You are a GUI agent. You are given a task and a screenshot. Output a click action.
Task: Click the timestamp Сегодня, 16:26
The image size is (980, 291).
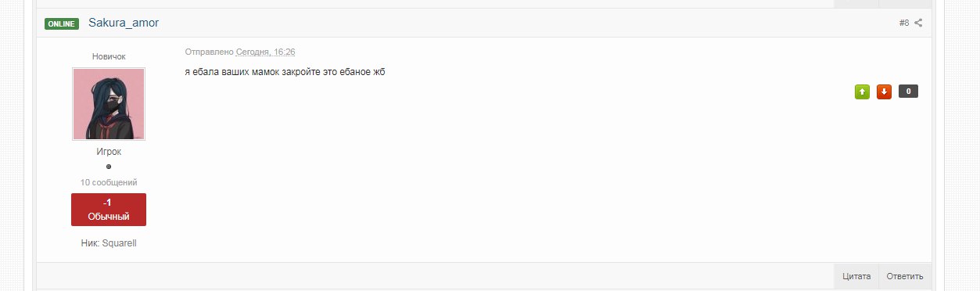266,52
